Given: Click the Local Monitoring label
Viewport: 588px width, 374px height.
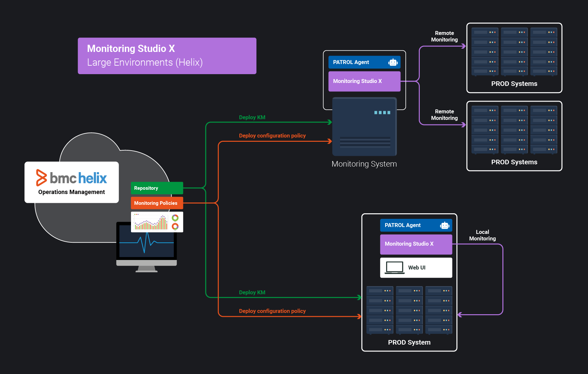Looking at the screenshot, I should pos(482,235).
